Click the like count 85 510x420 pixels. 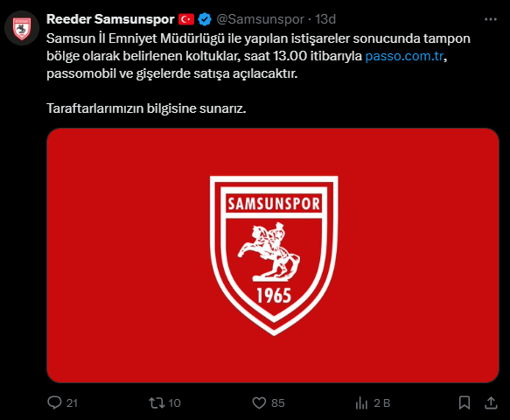(278, 403)
